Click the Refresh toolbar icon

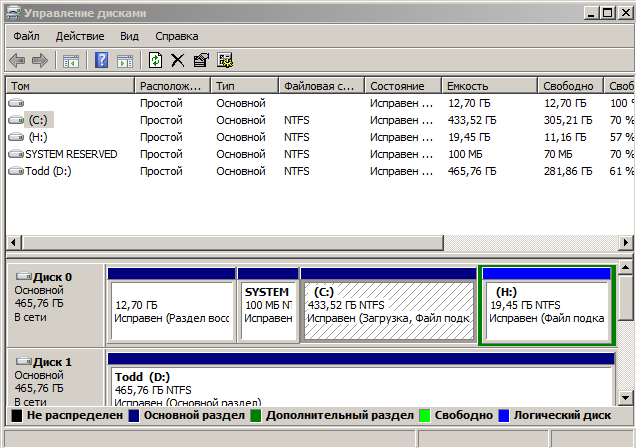click(x=155, y=61)
